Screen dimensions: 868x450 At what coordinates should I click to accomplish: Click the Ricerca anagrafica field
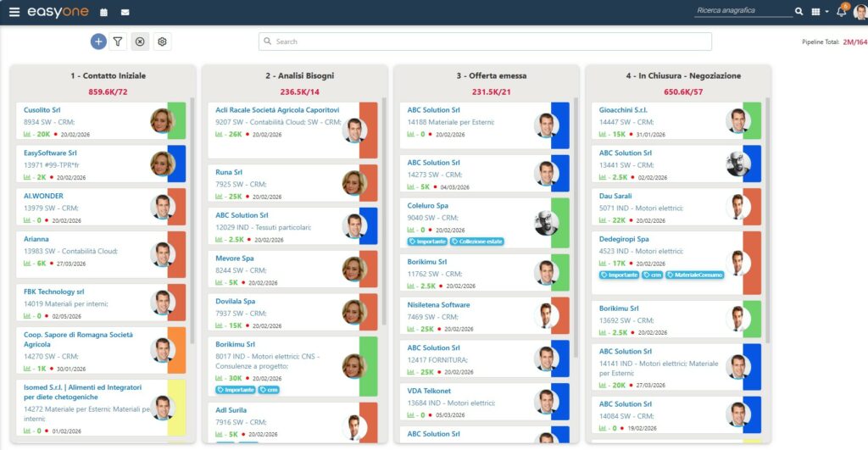pyautogui.click(x=743, y=11)
